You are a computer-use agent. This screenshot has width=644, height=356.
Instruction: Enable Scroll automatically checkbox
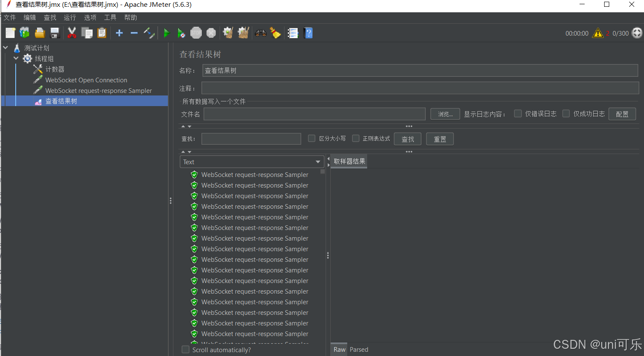(x=185, y=350)
